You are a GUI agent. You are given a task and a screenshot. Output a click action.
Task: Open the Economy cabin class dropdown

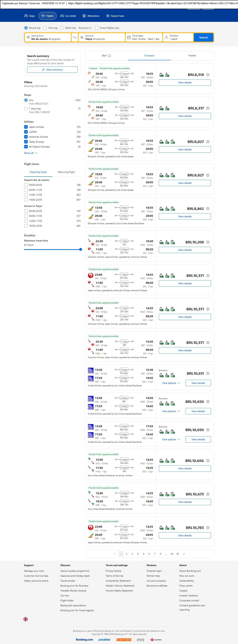[85, 28]
